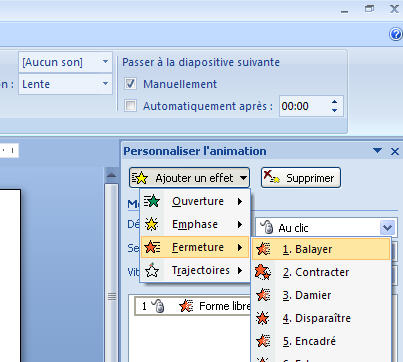The width and height of the screenshot is (403, 362).
Task: Choose the 5. Encadré exit effect
Action: 321,341
